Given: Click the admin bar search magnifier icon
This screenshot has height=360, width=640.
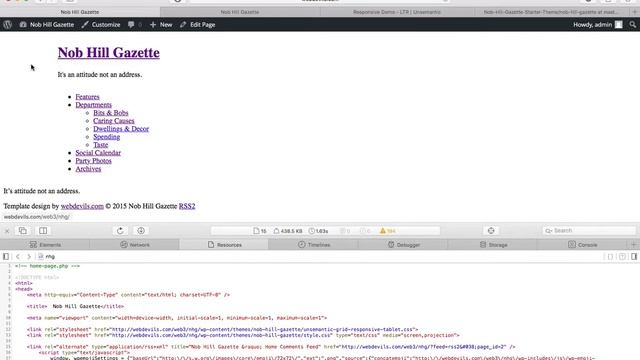Looking at the screenshot, I should click(632, 24).
